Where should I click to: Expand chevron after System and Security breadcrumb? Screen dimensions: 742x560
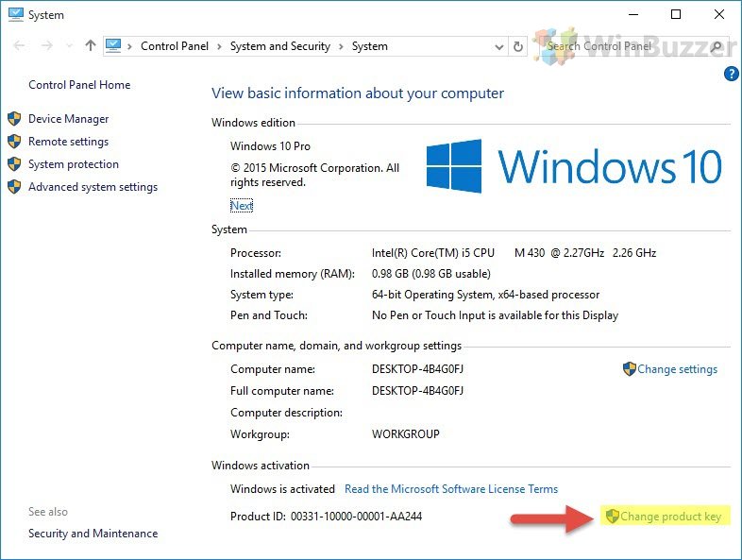tap(341, 46)
